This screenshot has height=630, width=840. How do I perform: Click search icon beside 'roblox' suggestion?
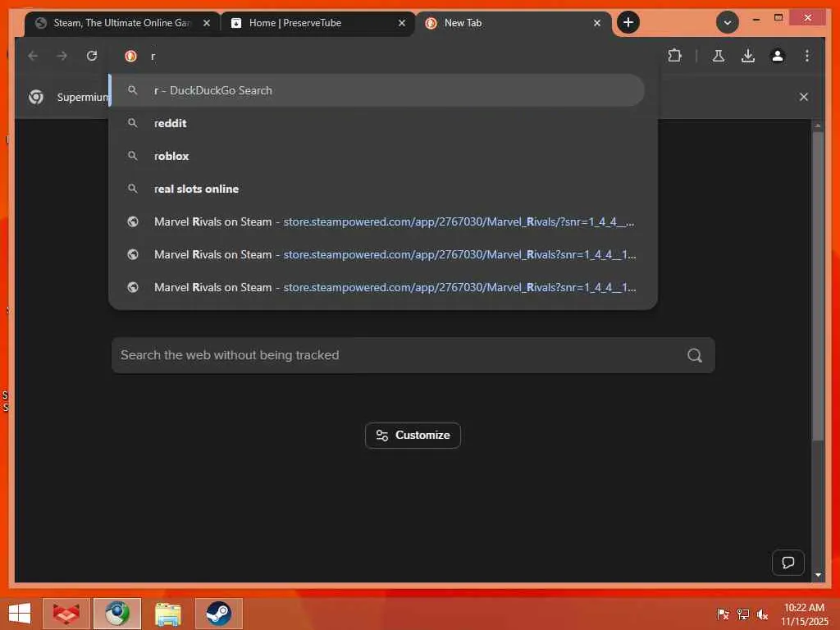132,156
